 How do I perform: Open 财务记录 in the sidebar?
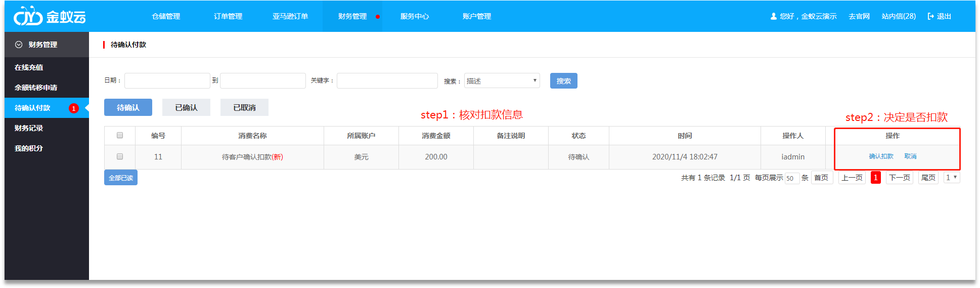[29, 128]
